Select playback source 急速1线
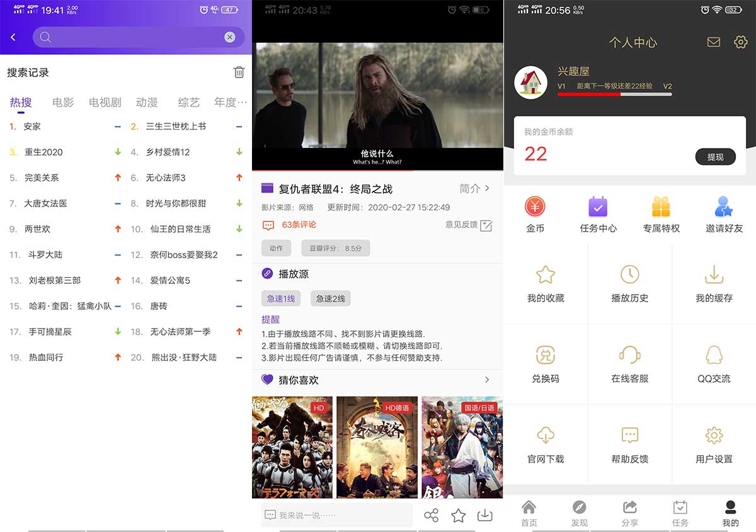The width and height of the screenshot is (756, 532). pyautogui.click(x=280, y=298)
